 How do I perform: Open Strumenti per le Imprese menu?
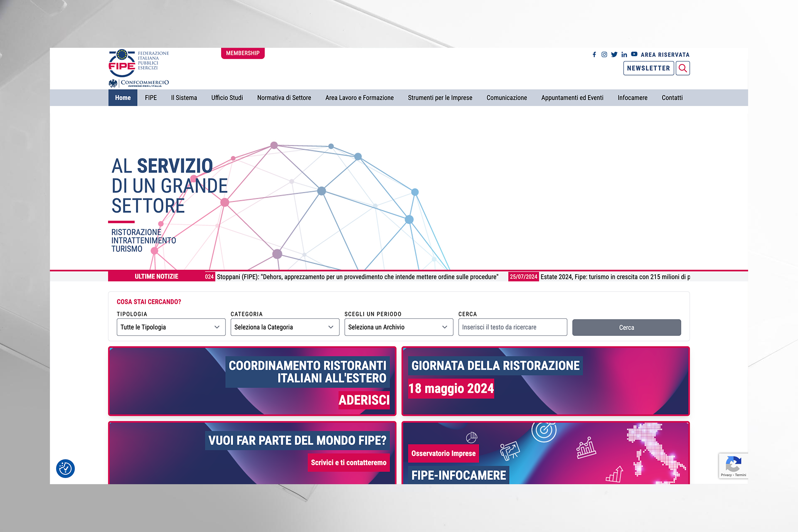coord(440,98)
